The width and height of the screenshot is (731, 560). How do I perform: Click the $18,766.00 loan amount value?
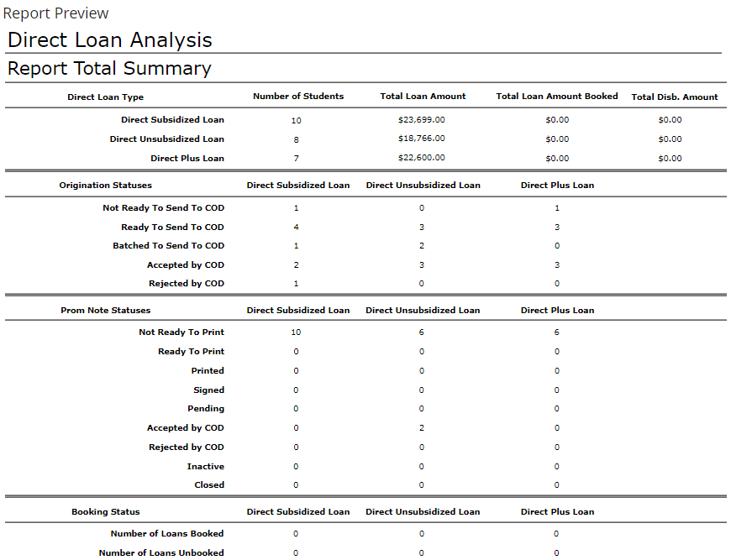[422, 139]
